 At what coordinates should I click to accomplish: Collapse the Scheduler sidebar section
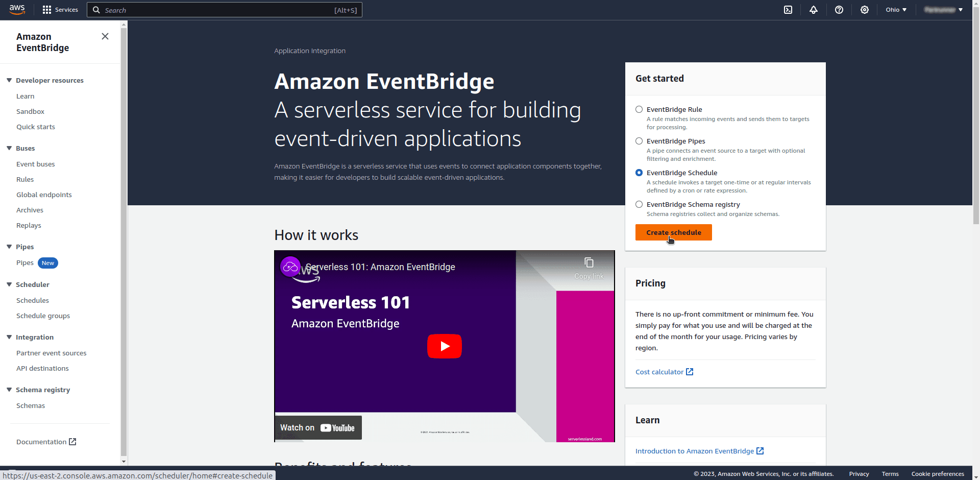coord(9,284)
